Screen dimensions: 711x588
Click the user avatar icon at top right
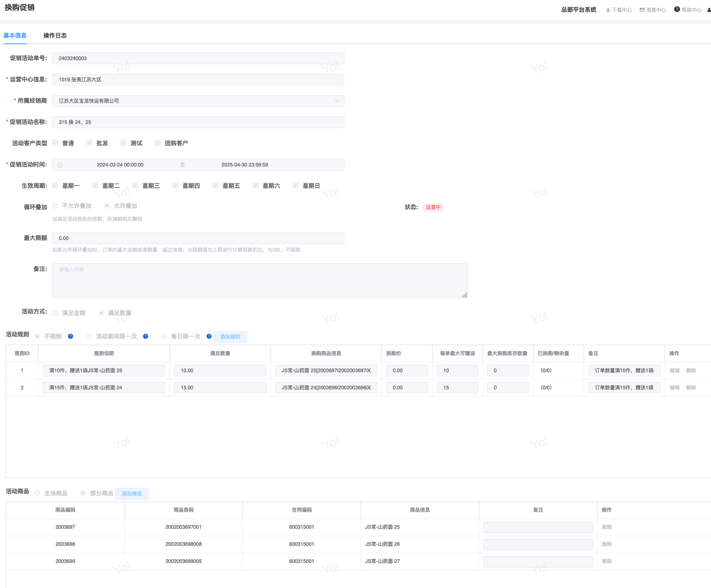708,10
